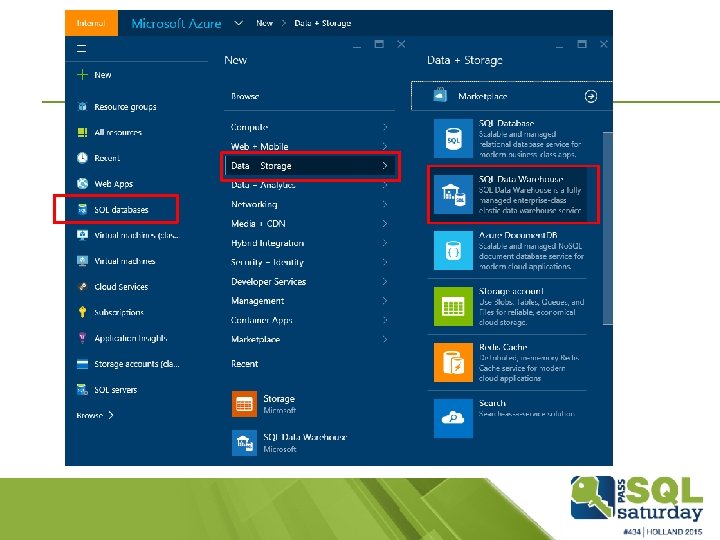Select the Search cloud tile icon
The width and height of the screenshot is (720, 540).
pos(453,418)
